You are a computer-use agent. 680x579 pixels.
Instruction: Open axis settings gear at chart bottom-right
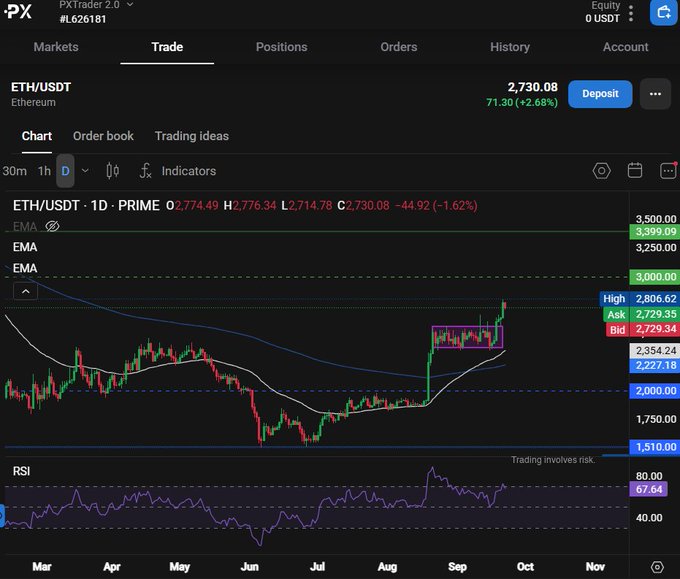[x=657, y=567]
